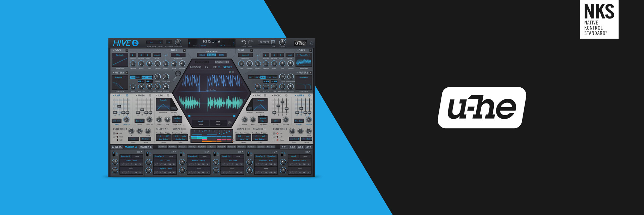Toggle matrix slot 02 On/Off switch
Image resolution: width=644 pixels, height=215 pixels.
pos(147,154)
